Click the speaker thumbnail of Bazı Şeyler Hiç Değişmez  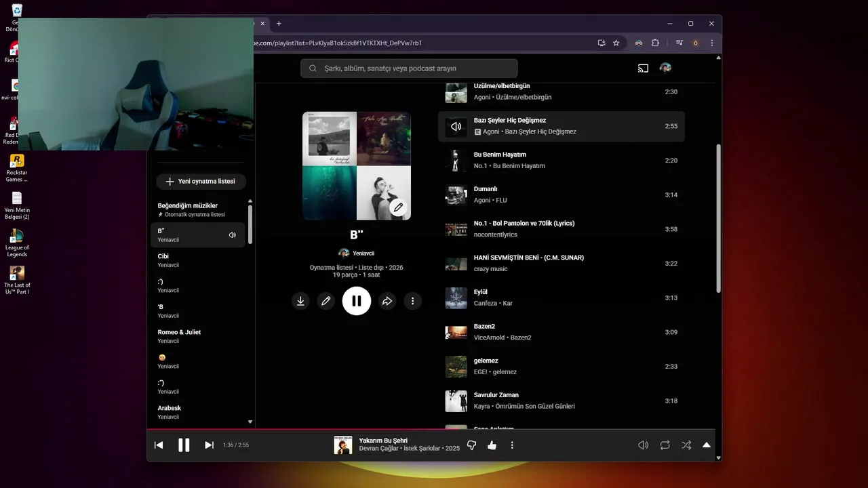[456, 127]
